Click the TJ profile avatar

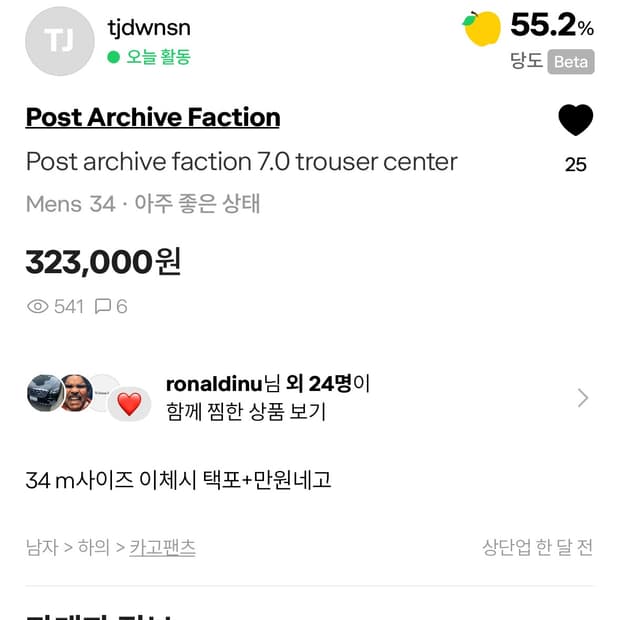(59, 42)
